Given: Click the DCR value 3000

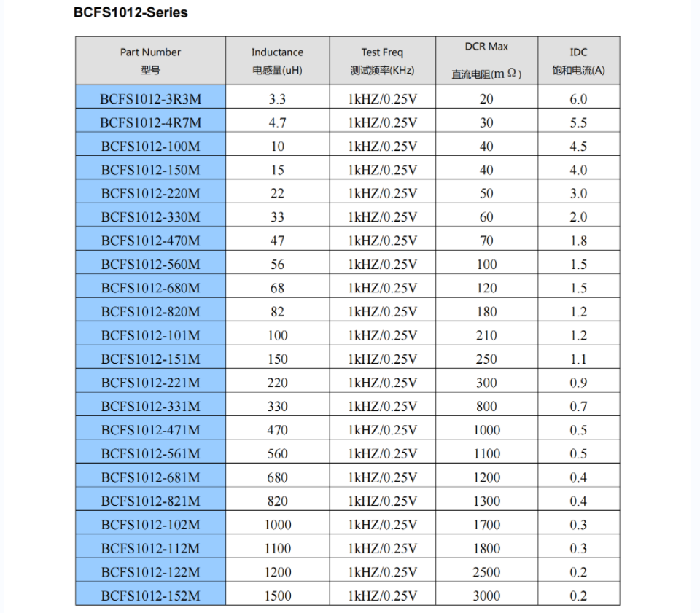Looking at the screenshot, I should tap(486, 596).
